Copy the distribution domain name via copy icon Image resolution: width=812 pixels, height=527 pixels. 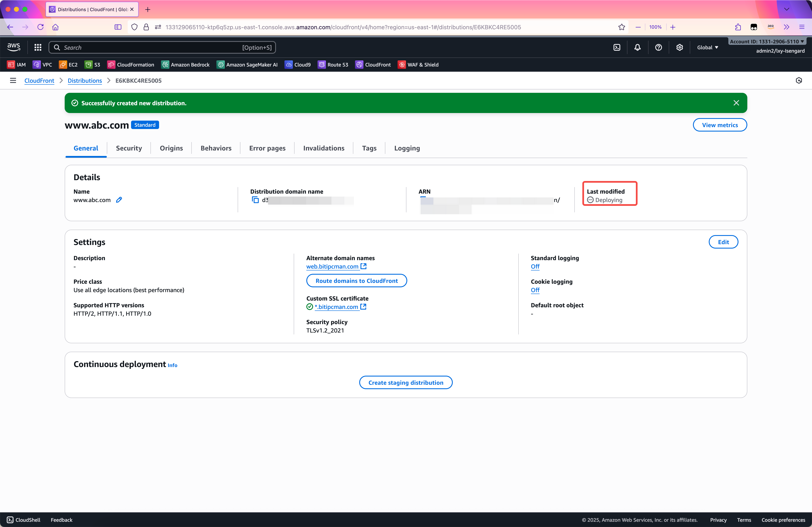255,200
